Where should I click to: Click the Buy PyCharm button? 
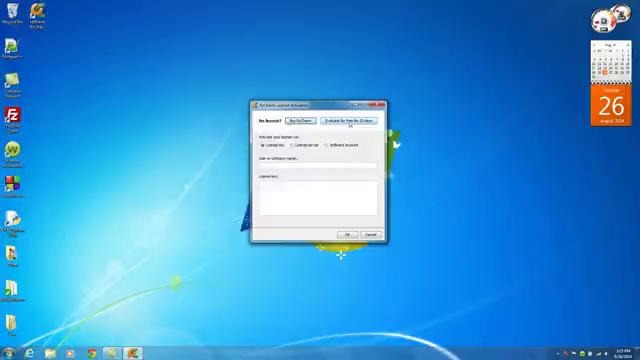[x=301, y=121]
